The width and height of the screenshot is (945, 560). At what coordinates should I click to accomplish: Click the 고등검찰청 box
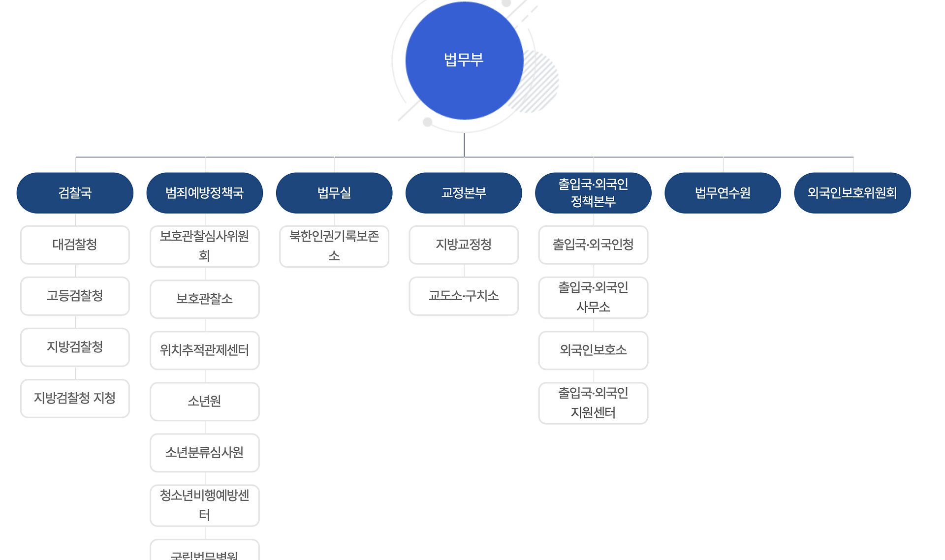click(x=75, y=296)
